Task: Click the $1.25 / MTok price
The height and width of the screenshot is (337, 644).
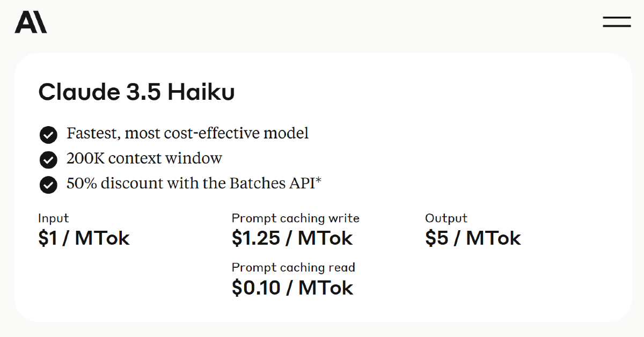Action: pos(292,238)
